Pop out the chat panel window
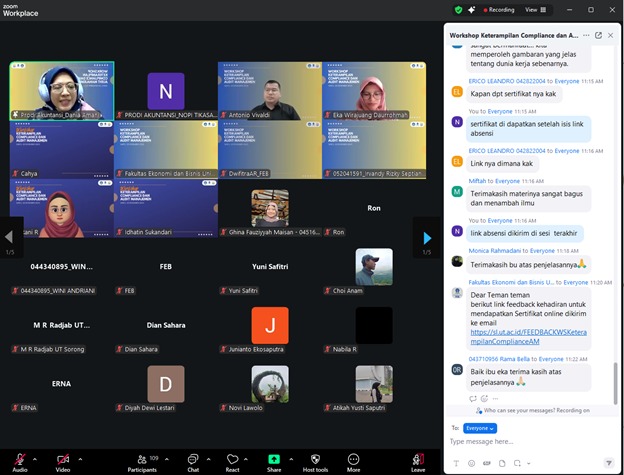Screen dimensions: 624x475 [598, 35]
